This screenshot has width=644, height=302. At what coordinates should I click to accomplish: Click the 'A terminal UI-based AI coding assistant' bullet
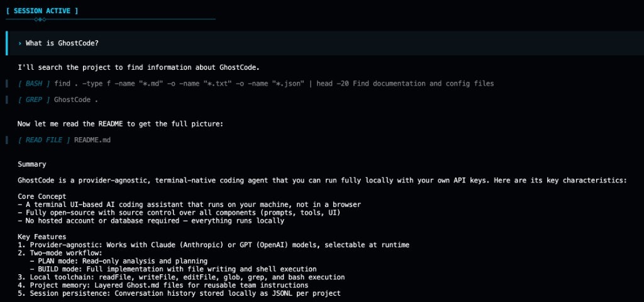pos(189,204)
